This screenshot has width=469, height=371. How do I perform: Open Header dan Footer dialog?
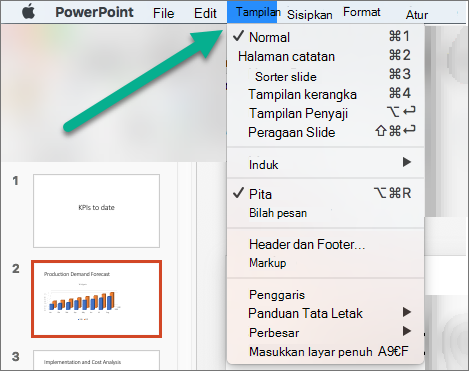(325, 244)
